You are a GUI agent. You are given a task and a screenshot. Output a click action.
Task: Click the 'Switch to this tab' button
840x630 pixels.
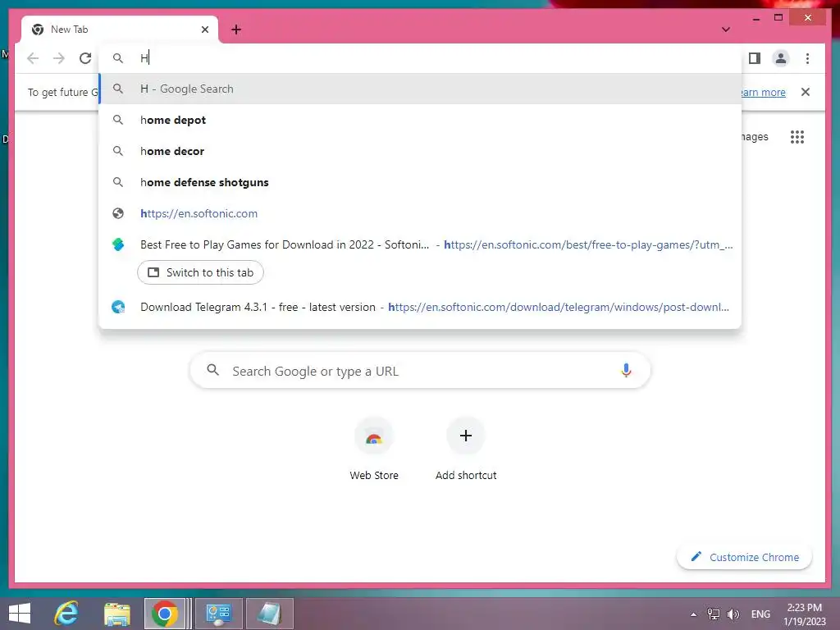tap(200, 272)
